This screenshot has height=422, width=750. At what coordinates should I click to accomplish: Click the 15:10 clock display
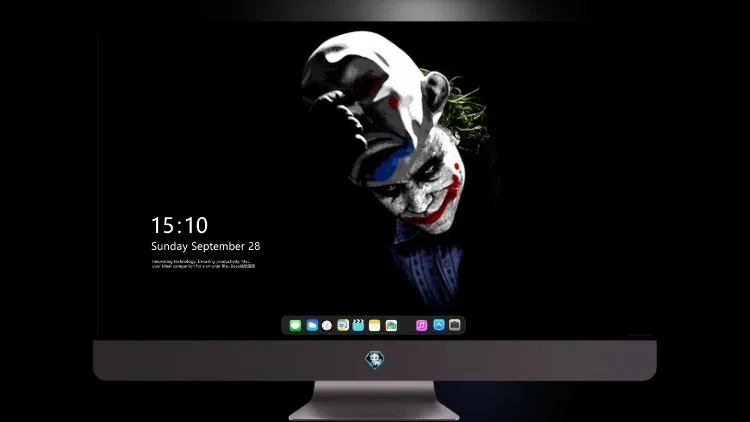[179, 225]
